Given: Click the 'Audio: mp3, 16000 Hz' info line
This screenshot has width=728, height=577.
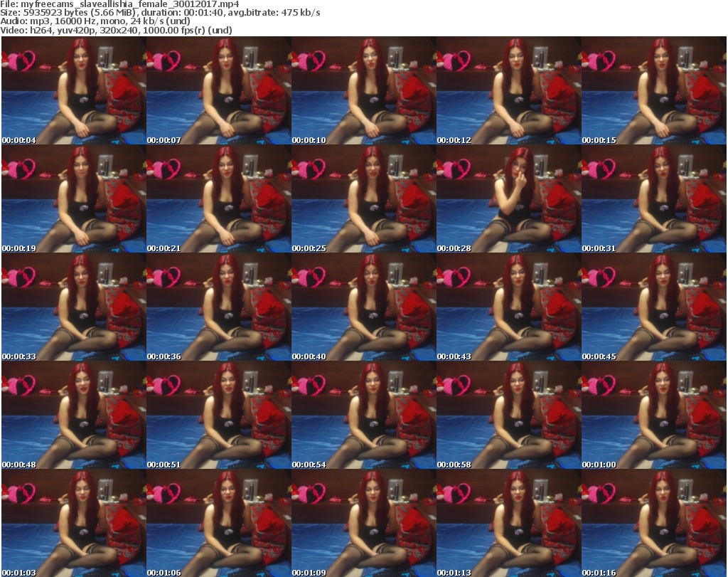Looking at the screenshot, I should pyautogui.click(x=95, y=21).
